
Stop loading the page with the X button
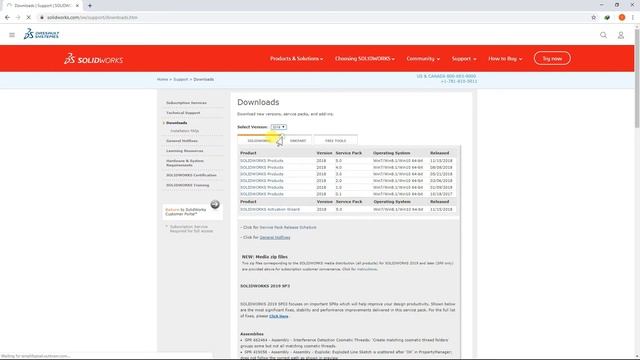28,18
